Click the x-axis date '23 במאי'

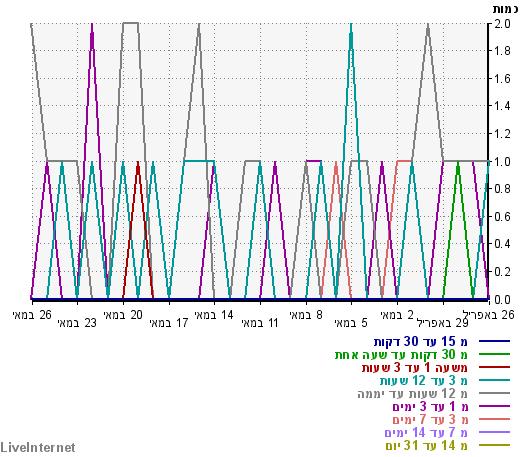coord(77,323)
